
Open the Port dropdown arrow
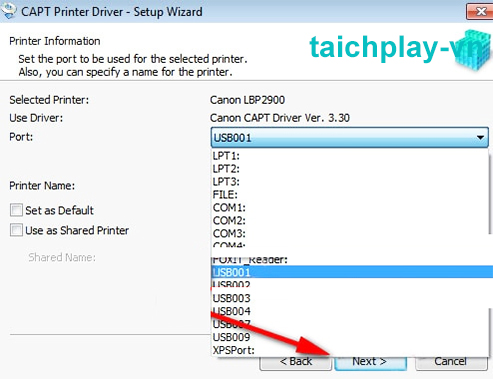480,137
